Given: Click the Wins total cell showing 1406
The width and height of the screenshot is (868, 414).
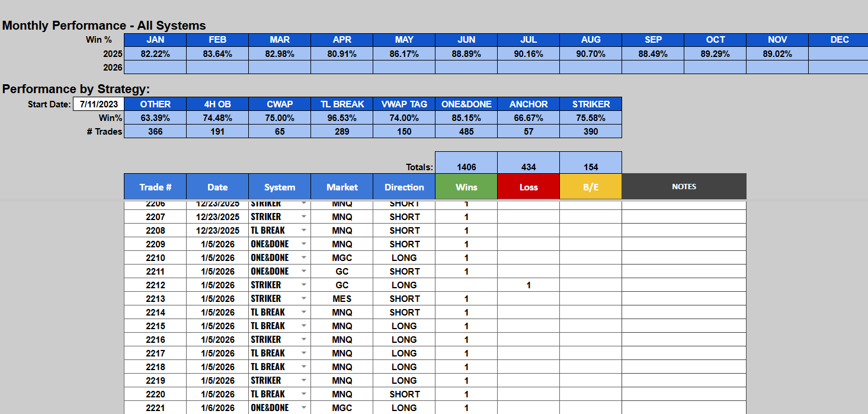Looking at the screenshot, I should pos(466,167).
